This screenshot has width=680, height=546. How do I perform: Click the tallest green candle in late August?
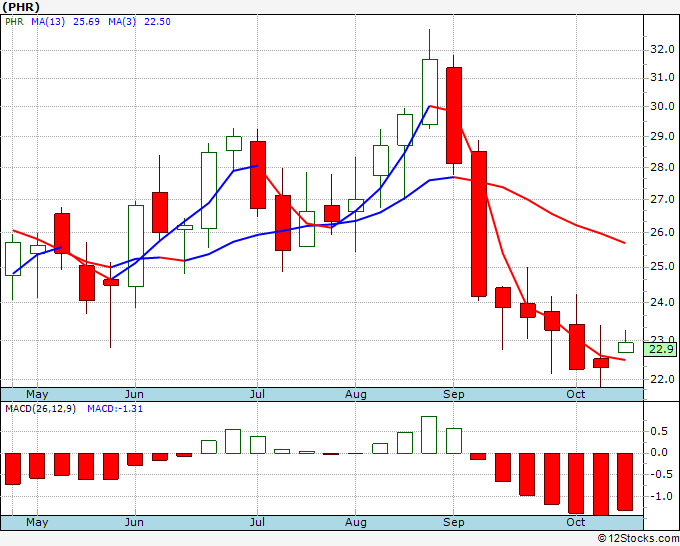(x=430, y=92)
